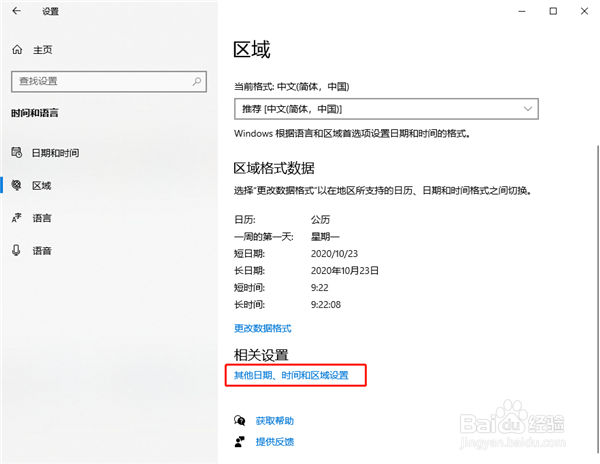Click the 提供反馈 person icon
Screen dimensions: 600x464
240,441
